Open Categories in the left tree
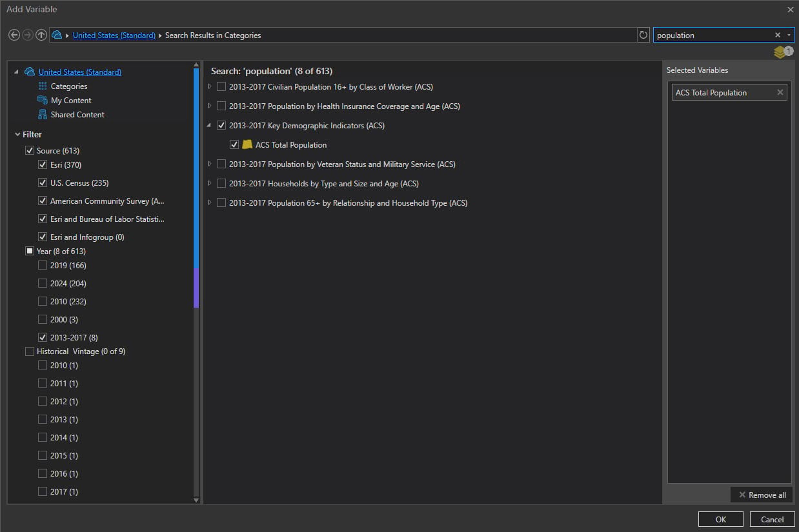 [x=68, y=86]
